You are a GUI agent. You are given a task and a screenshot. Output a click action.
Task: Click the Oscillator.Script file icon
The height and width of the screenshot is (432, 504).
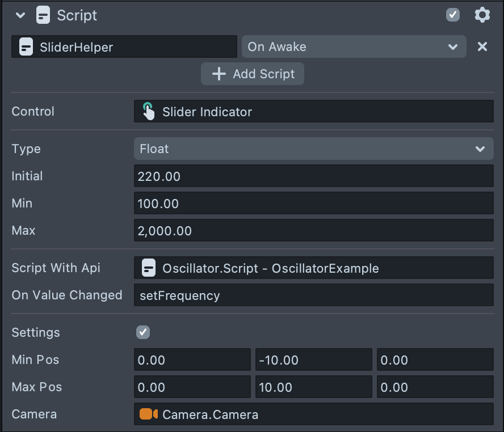click(148, 268)
